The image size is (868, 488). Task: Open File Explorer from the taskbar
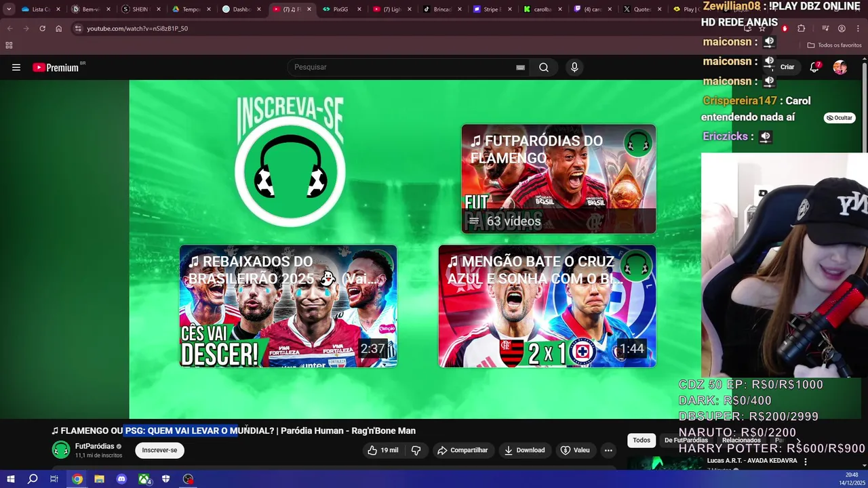(99, 479)
